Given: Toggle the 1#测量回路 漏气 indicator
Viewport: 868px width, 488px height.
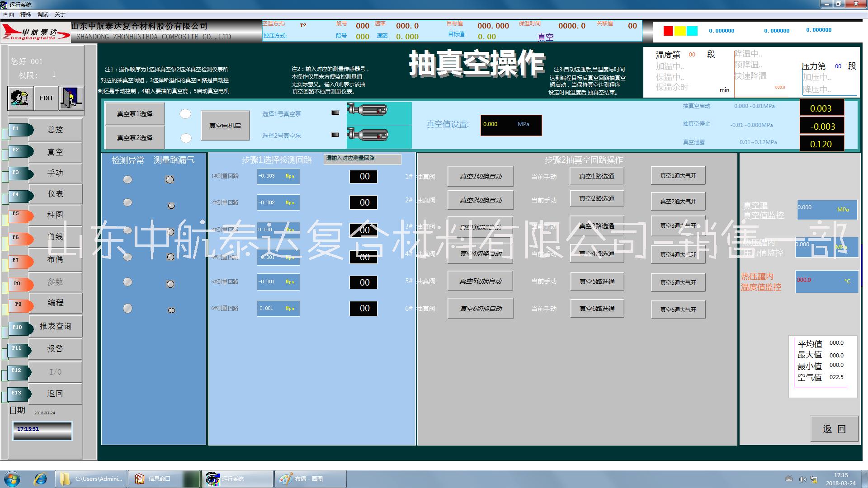Looking at the screenshot, I should point(170,179).
